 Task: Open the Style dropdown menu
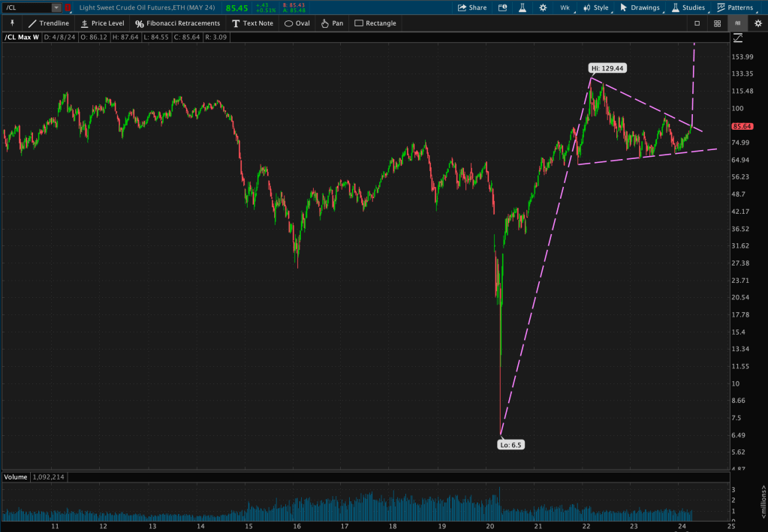click(x=596, y=8)
